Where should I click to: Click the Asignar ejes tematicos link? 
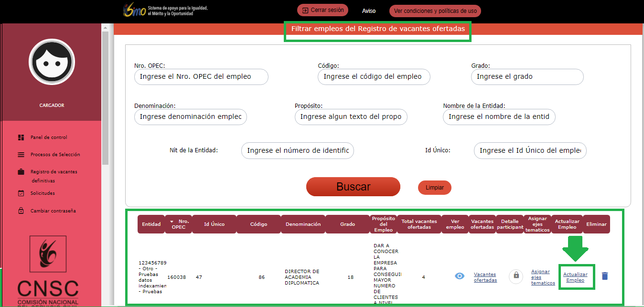click(543, 277)
